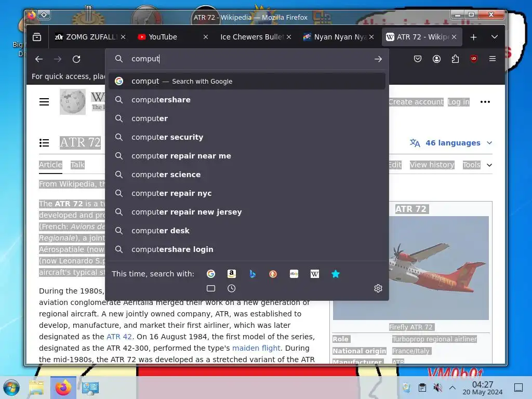The height and width of the screenshot is (399, 532).
Task: Search this time with eBay icon
Action: [x=294, y=274]
